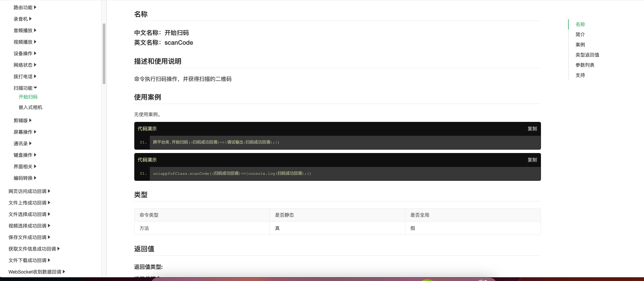Open the 嵌入式相机 page in sidebar
This screenshot has width=644, height=281.
(31, 107)
